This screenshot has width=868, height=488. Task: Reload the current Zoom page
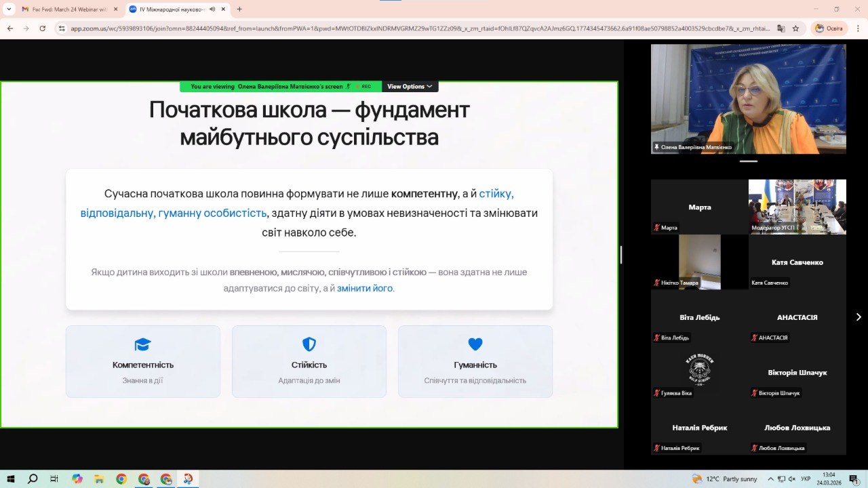coord(41,28)
